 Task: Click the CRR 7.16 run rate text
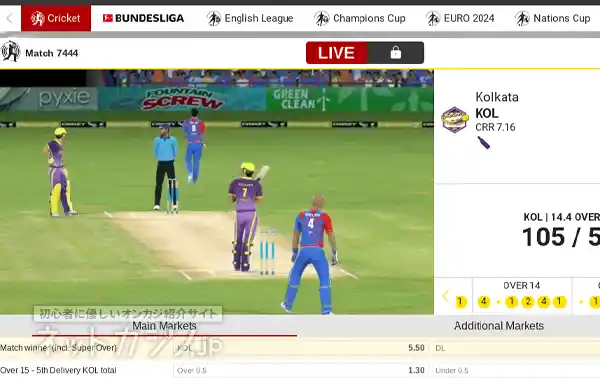click(x=496, y=127)
